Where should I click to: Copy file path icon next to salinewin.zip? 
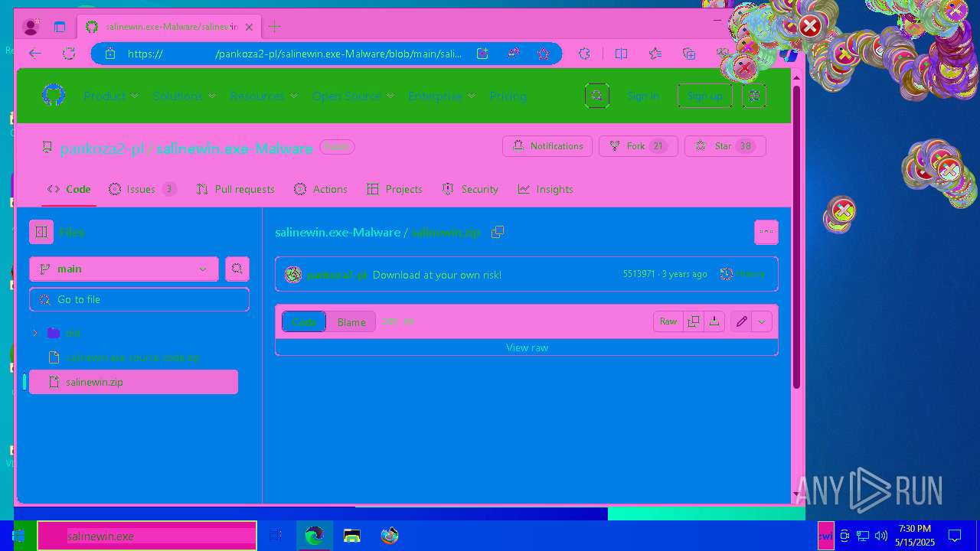point(498,232)
